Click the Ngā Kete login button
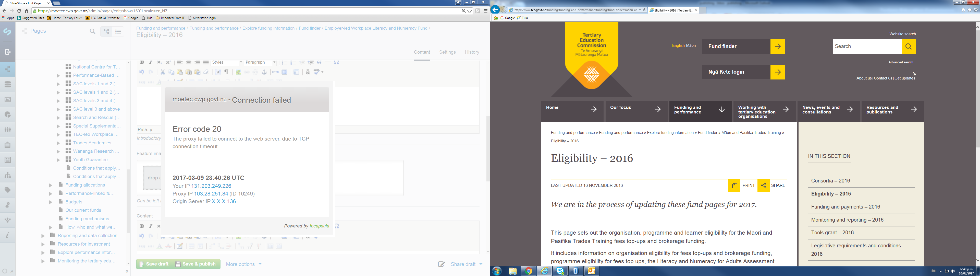This screenshot has height=276, width=980. pos(743,72)
